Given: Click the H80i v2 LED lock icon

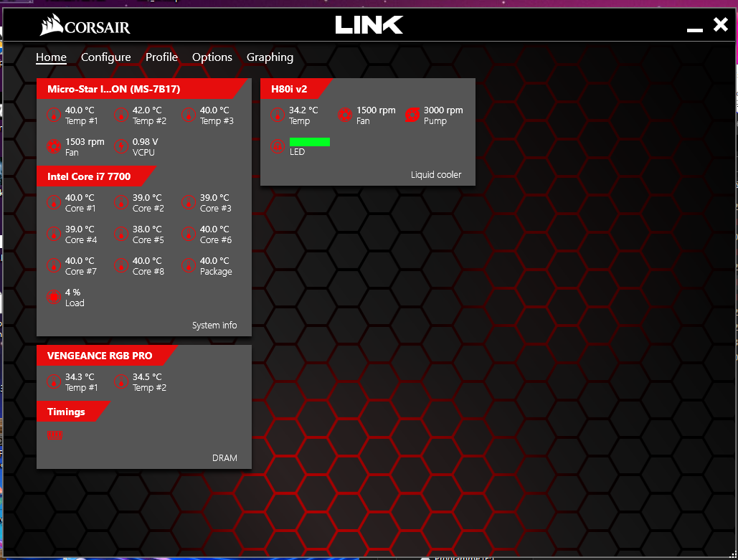Looking at the screenshot, I should [278, 146].
